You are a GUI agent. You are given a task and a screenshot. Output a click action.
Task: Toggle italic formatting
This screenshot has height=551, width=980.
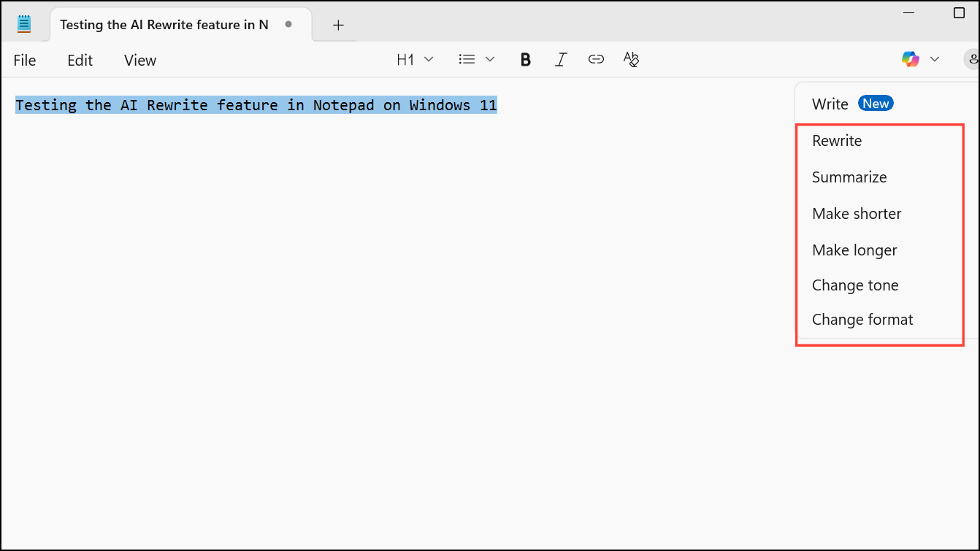pos(561,60)
